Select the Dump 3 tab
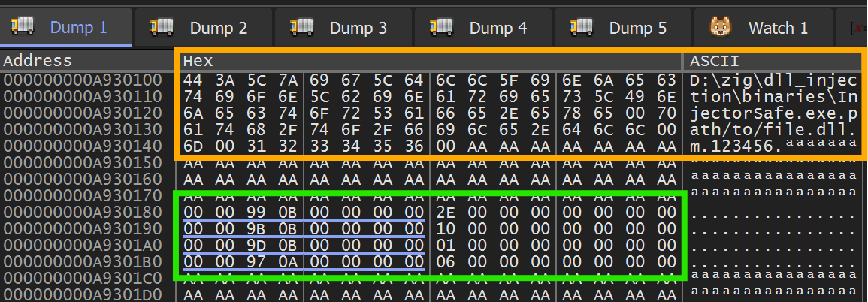The height and width of the screenshot is (302, 868). (343, 27)
